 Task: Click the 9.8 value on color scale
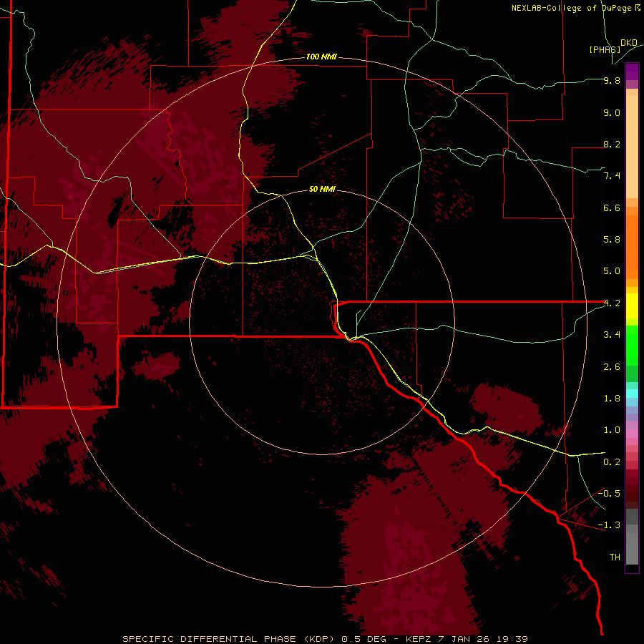point(612,80)
